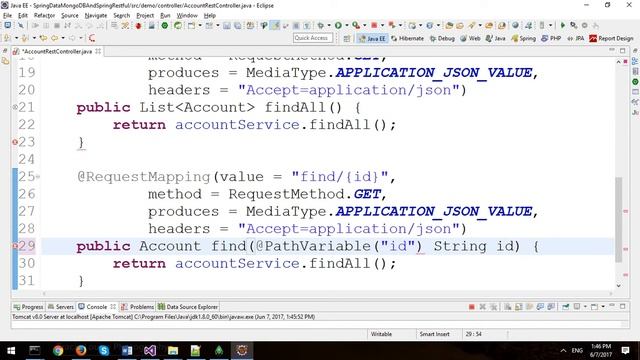Select the Console view tab
Image resolution: width=640 pixels, height=360 pixels.
[x=97, y=307]
